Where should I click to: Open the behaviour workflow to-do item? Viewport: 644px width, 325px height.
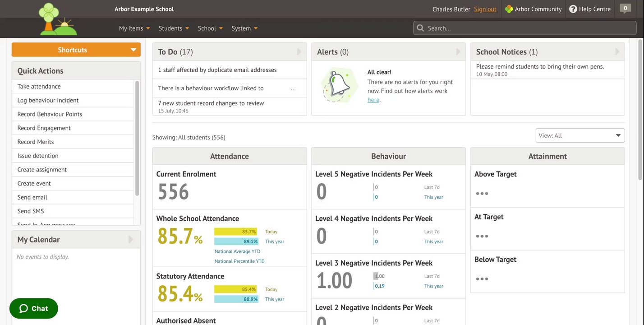(x=230, y=88)
